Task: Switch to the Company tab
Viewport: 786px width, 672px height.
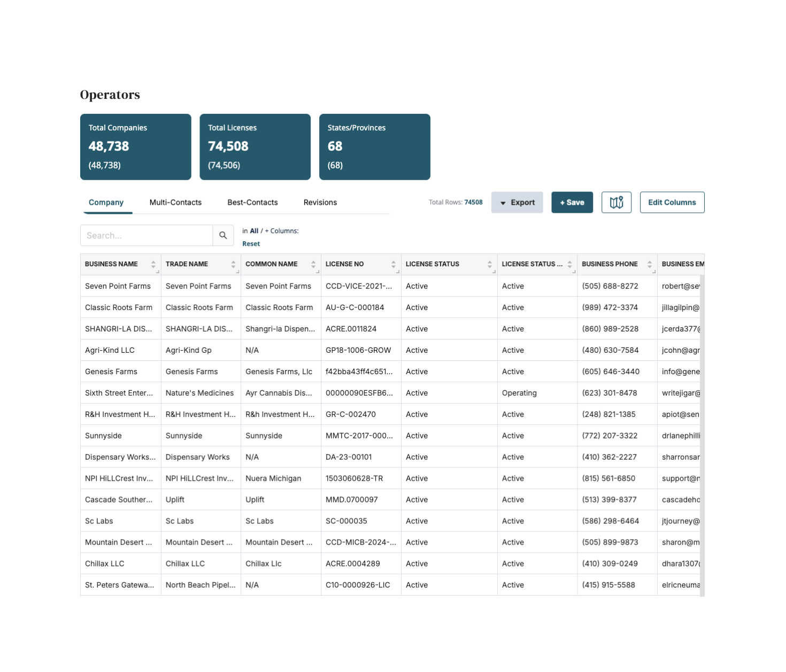Action: (106, 203)
